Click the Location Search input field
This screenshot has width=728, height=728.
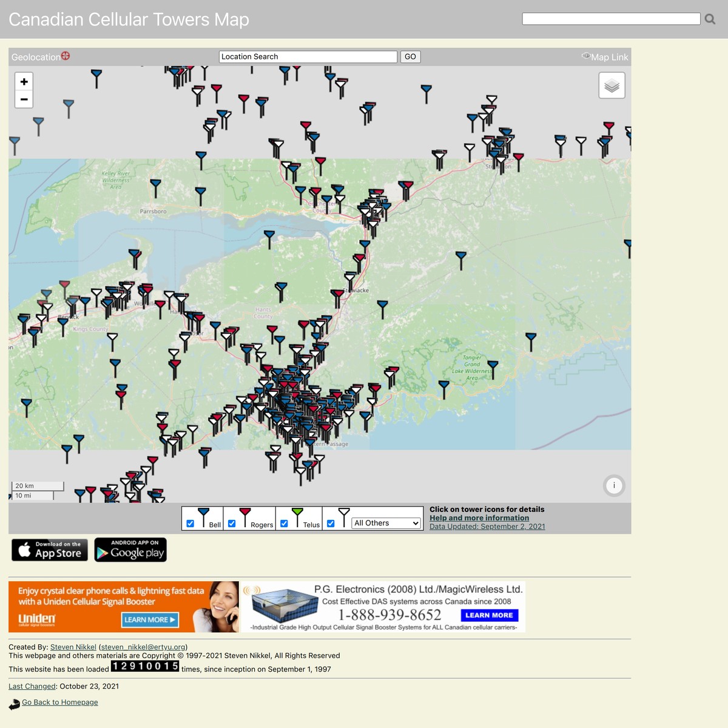pos(308,56)
